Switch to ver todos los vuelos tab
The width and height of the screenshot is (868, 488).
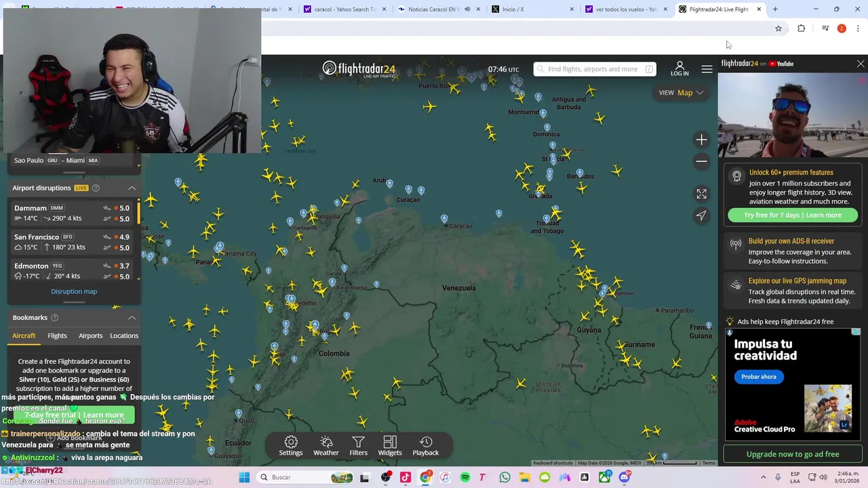point(625,9)
